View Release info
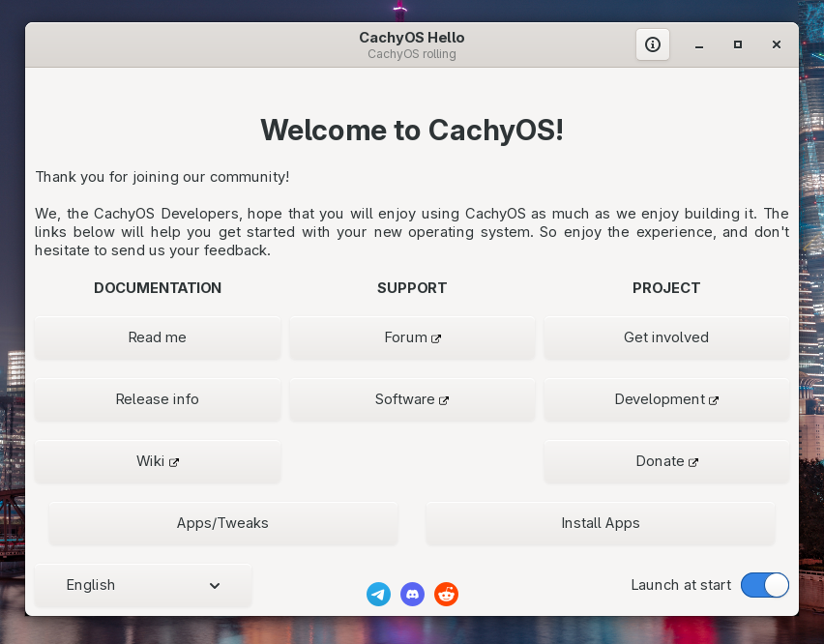 pyautogui.click(x=157, y=399)
